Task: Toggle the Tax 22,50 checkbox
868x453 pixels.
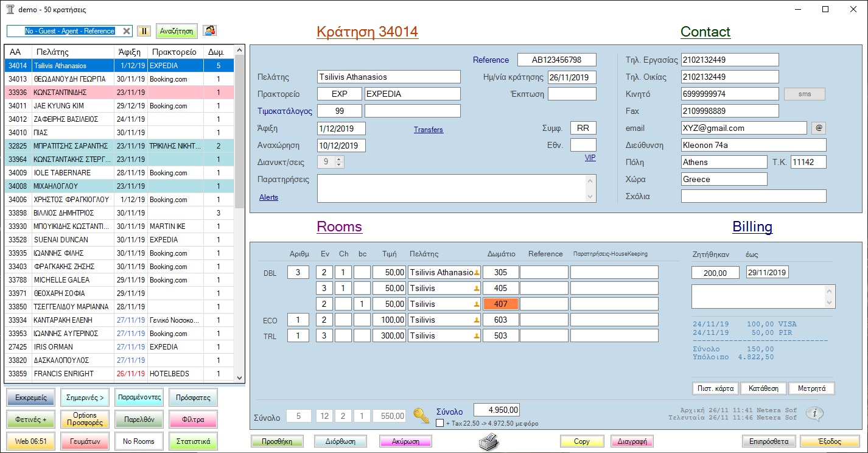Action: [440, 423]
